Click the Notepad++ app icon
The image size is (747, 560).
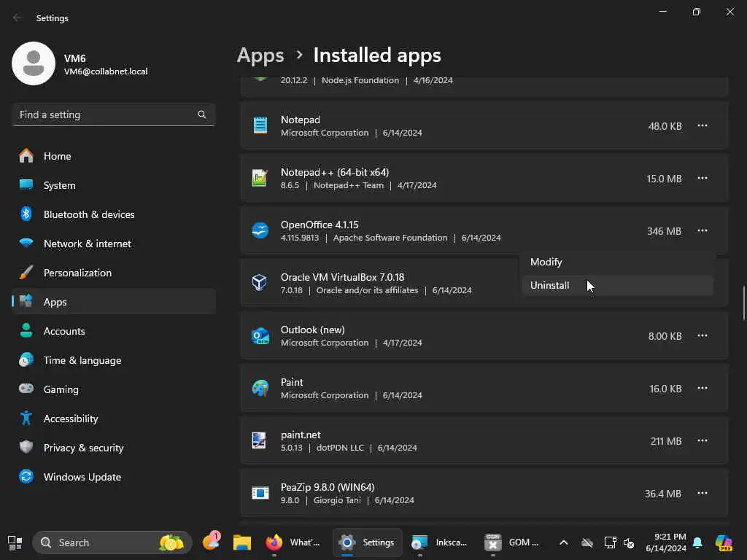tap(260, 178)
